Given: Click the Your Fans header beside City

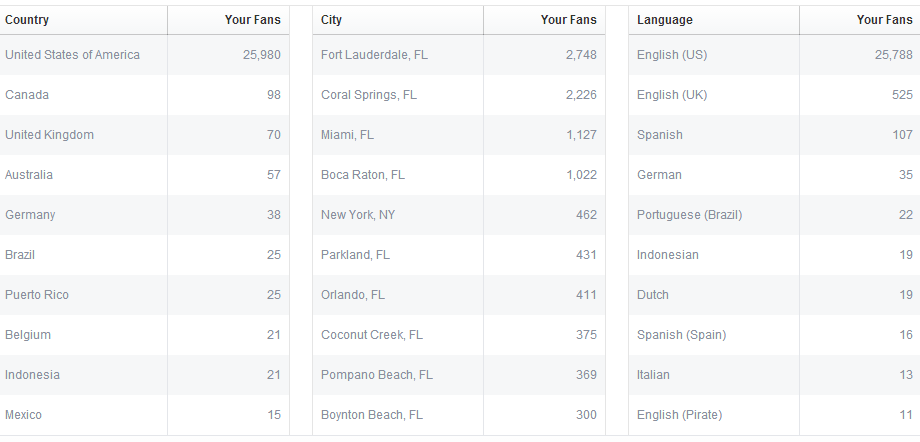Looking at the screenshot, I should pos(568,20).
